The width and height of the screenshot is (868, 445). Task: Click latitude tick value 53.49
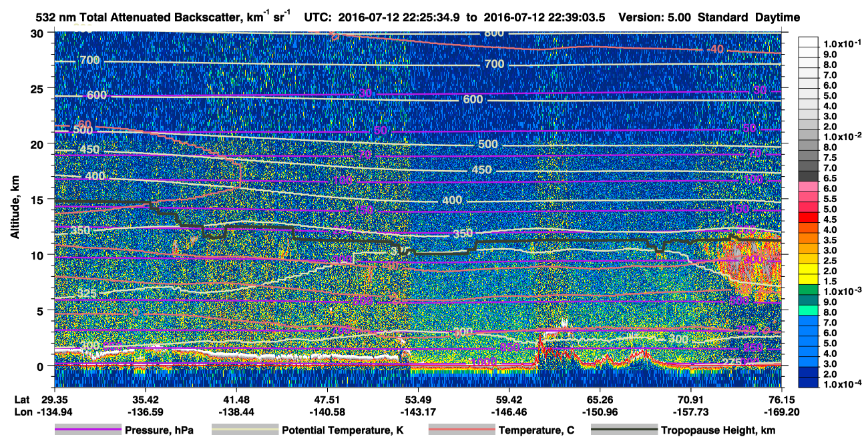pyautogui.click(x=418, y=399)
